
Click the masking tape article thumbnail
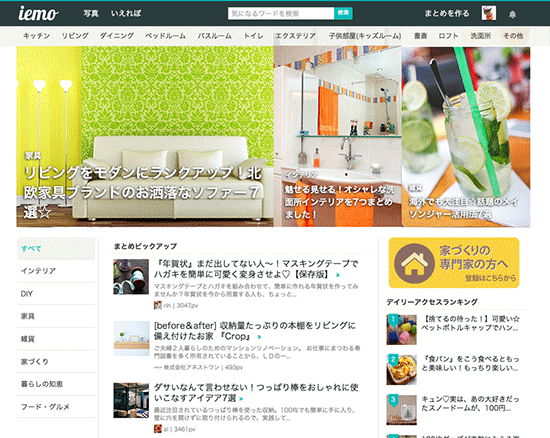(131, 277)
